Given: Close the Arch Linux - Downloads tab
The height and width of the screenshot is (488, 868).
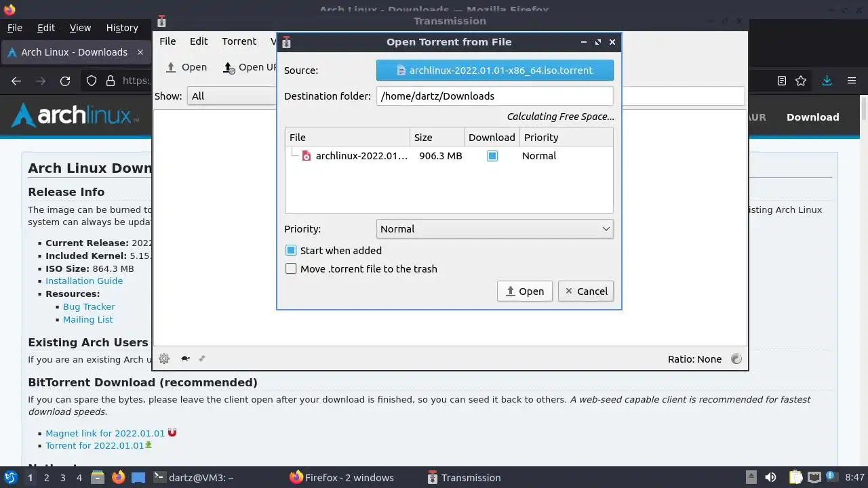Looking at the screenshot, I should (x=140, y=52).
